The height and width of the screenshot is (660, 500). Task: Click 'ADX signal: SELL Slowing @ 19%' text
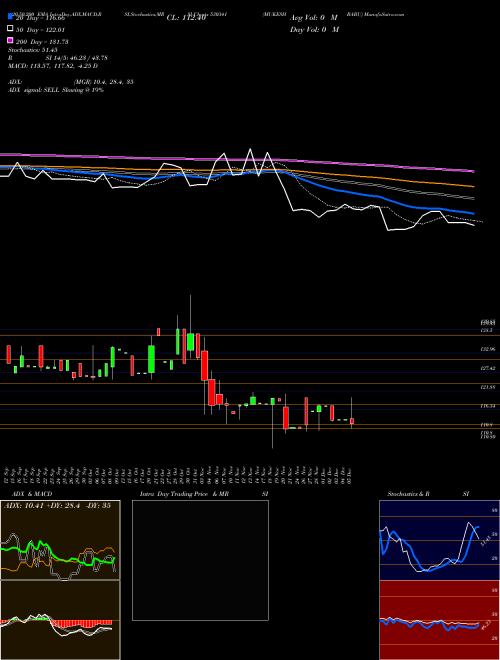(x=56, y=90)
